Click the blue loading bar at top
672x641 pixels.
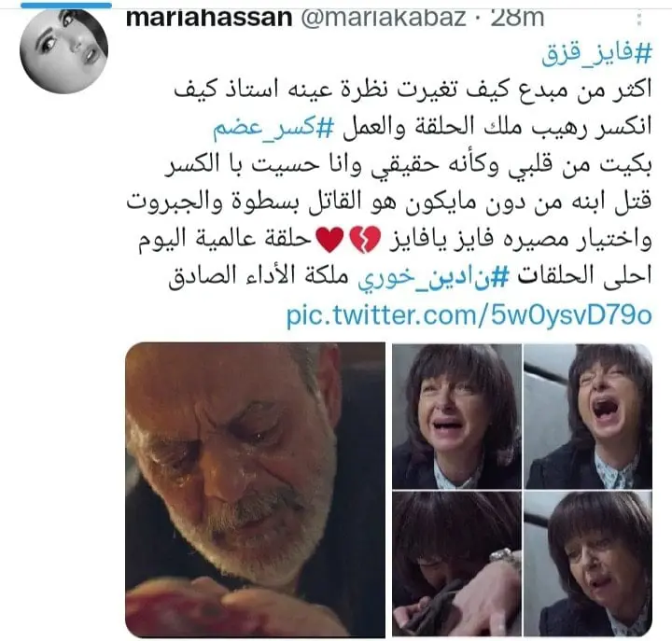(x=66, y=5)
